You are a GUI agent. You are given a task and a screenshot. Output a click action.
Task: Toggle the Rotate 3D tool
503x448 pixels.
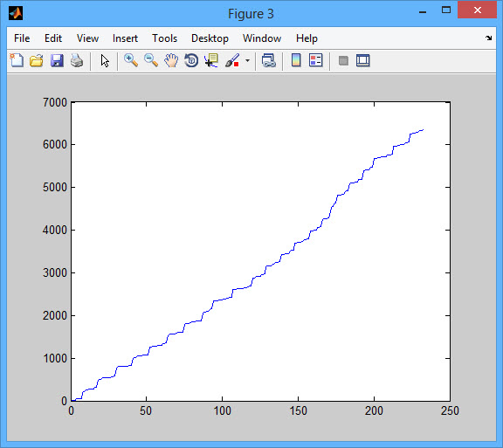[x=191, y=60]
